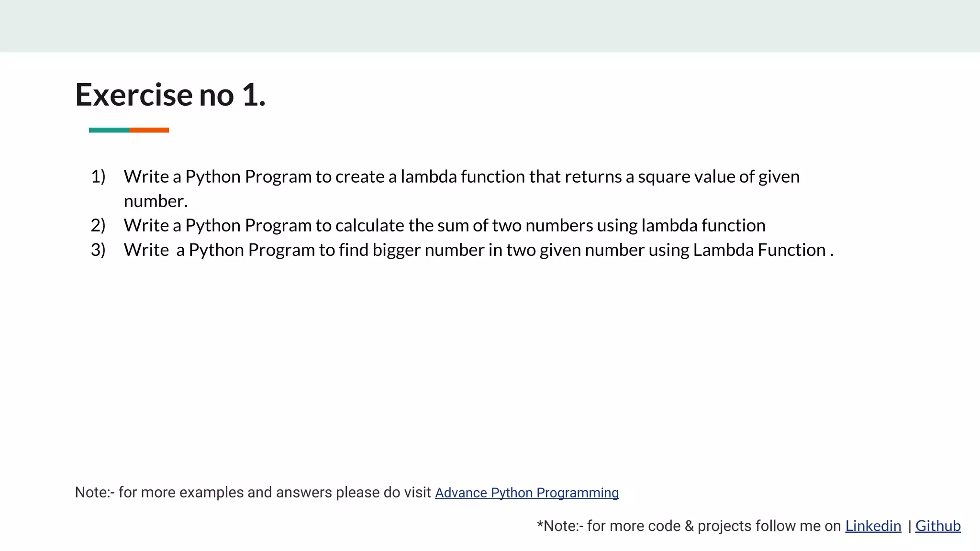This screenshot has height=551, width=980.
Task: Click the word 'number.' on the wrapped line
Action: 156,201
